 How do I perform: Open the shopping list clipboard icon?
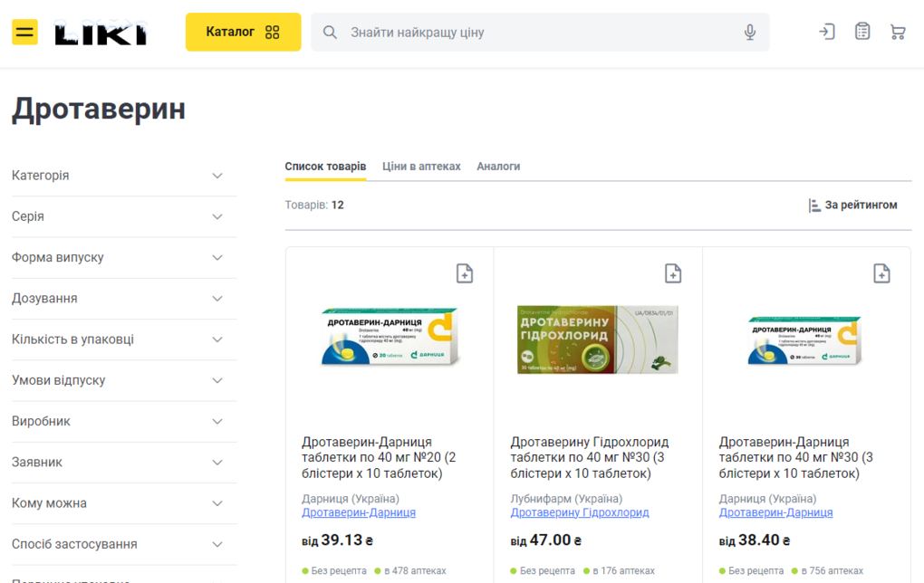point(861,32)
